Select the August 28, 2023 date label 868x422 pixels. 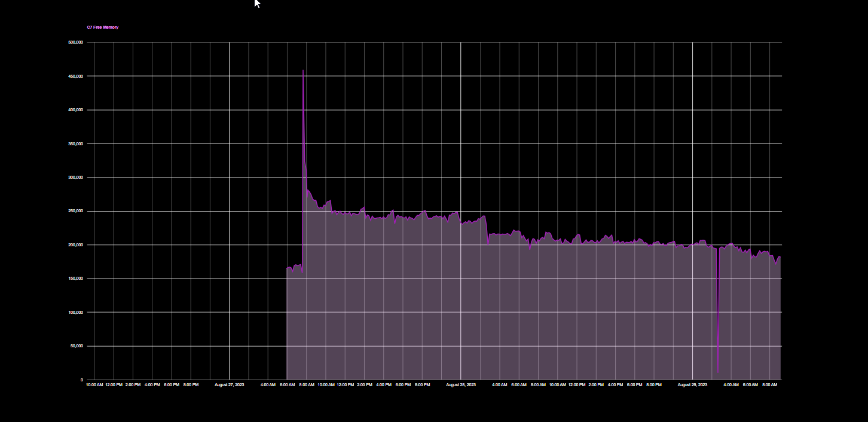point(461,385)
